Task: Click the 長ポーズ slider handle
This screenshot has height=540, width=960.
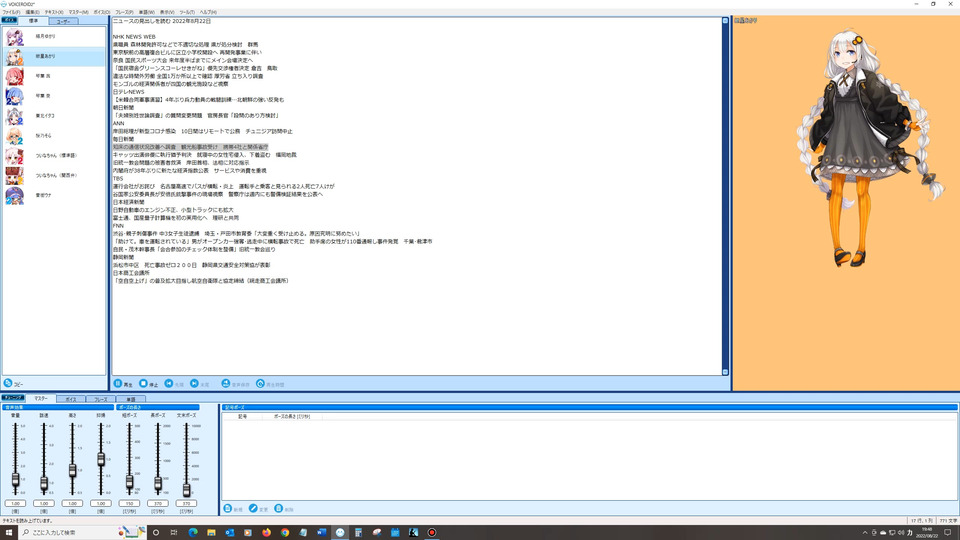Action: [x=158, y=484]
